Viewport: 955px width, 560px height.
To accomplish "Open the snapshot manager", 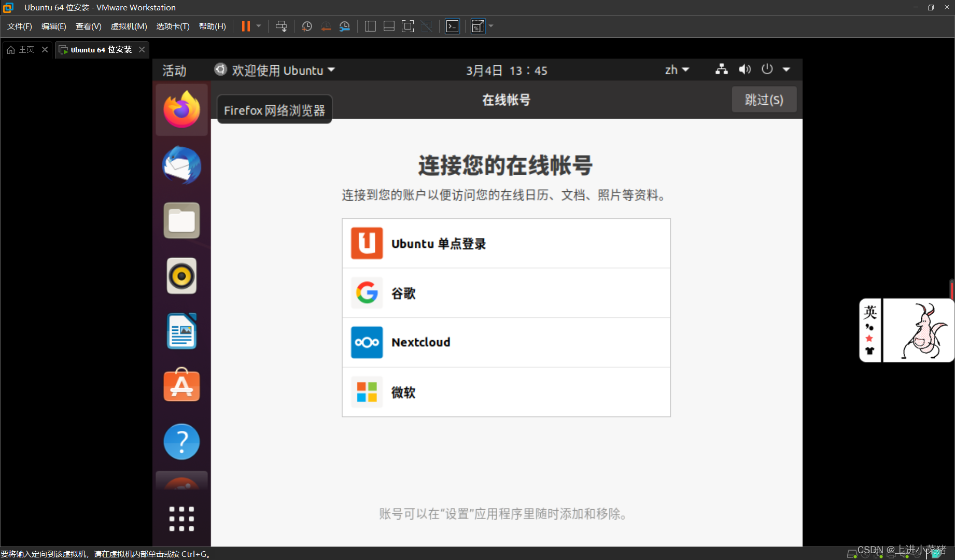I will tap(345, 26).
